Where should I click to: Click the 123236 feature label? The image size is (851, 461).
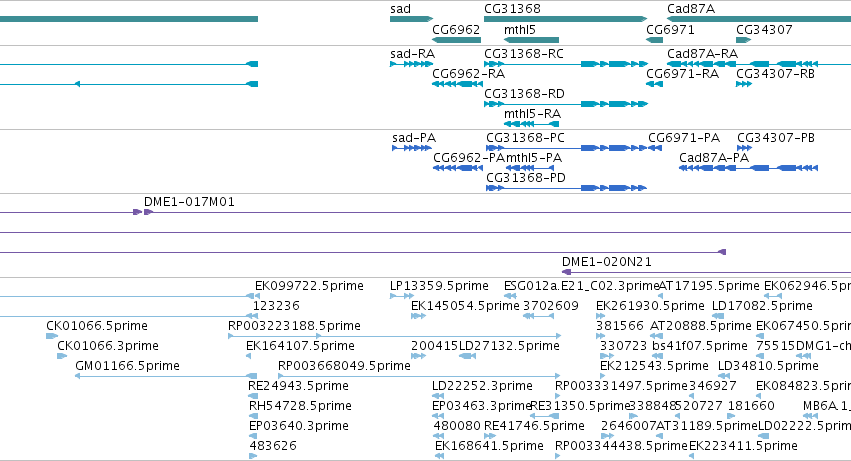pyautogui.click(x=276, y=306)
